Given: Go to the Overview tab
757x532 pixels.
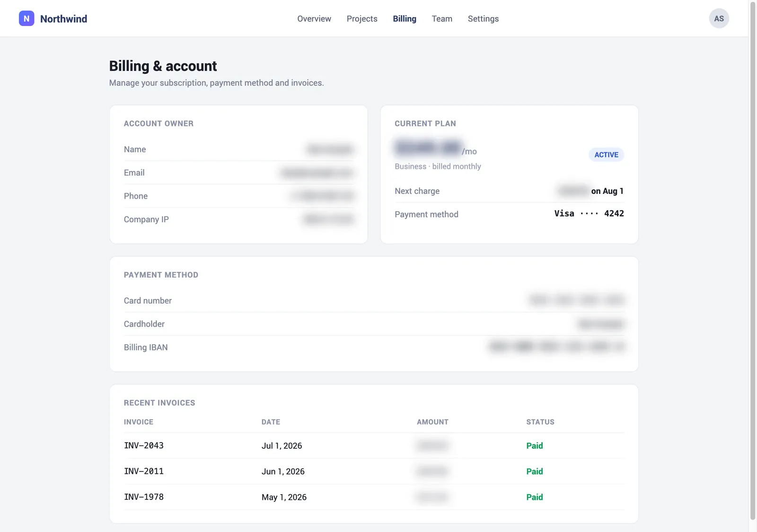Looking at the screenshot, I should click(x=314, y=18).
